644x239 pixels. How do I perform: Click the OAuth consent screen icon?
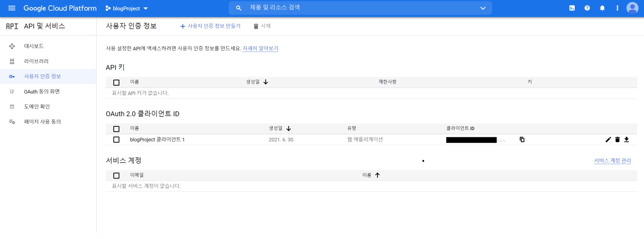point(12,92)
